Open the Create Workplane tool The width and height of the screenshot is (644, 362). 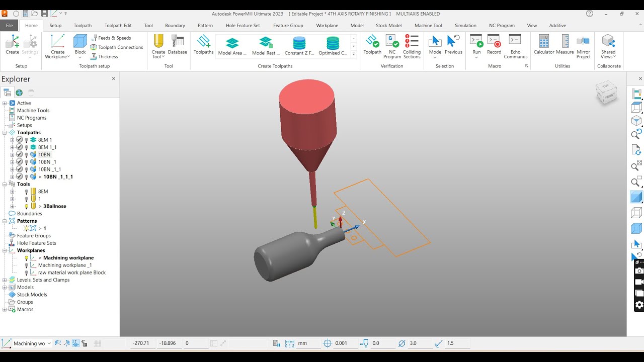click(58, 47)
